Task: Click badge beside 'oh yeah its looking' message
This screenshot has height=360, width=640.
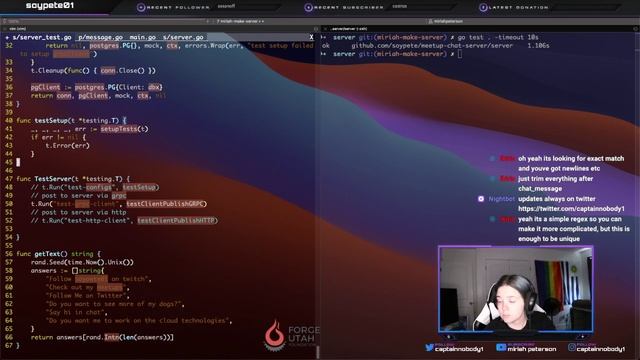Action: click(492, 158)
